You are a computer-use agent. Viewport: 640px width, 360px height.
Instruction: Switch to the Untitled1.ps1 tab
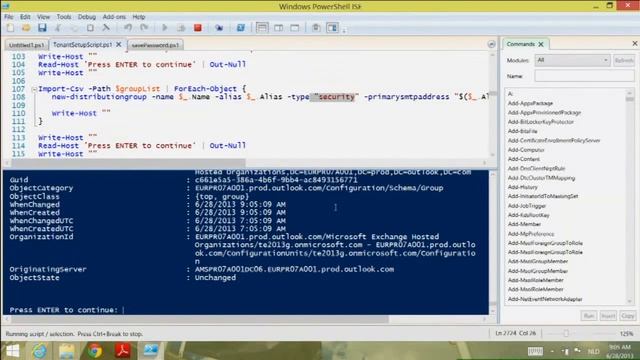pyautogui.click(x=26, y=45)
